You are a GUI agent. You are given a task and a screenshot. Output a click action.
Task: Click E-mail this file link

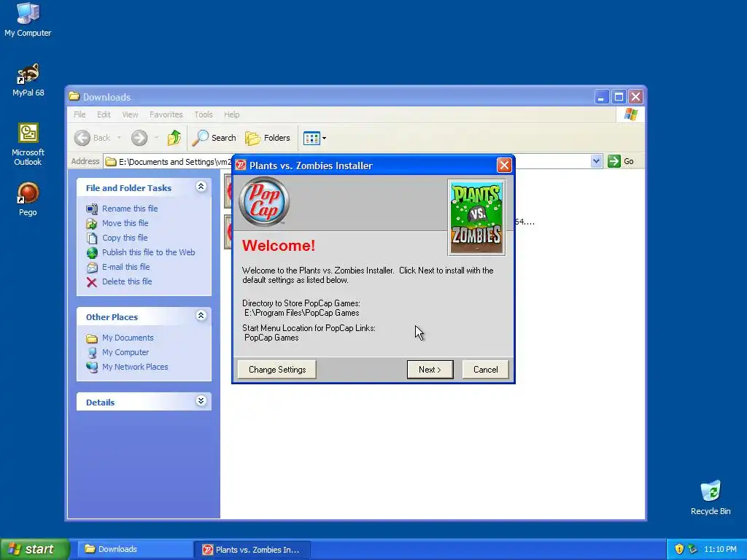[125, 267]
